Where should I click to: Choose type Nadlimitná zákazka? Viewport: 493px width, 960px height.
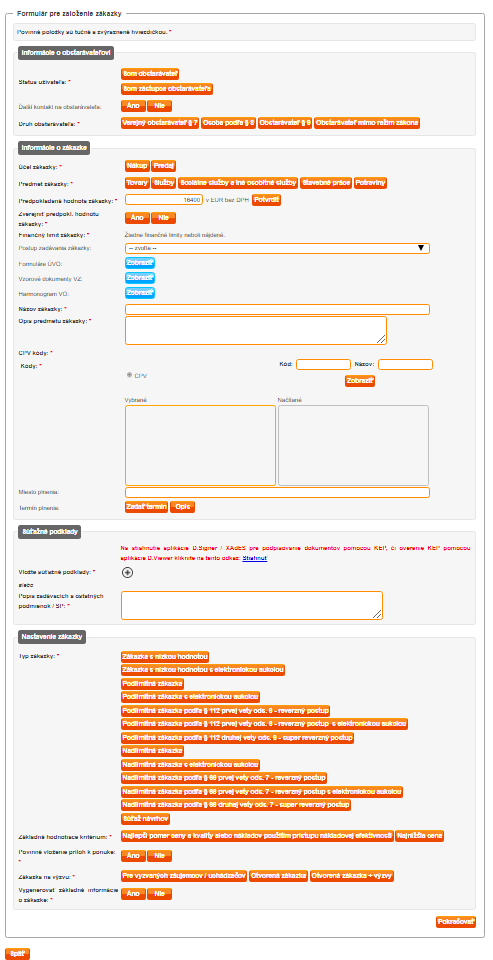[153, 751]
